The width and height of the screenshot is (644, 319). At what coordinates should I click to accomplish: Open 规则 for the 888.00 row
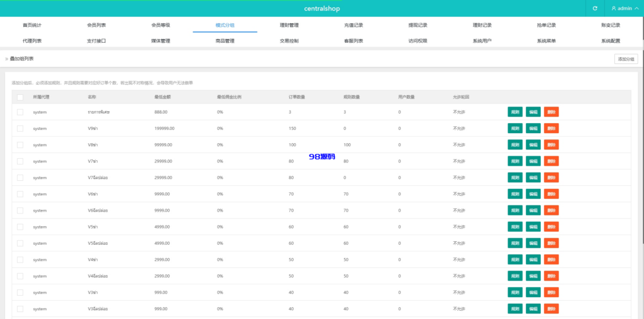pyautogui.click(x=515, y=112)
